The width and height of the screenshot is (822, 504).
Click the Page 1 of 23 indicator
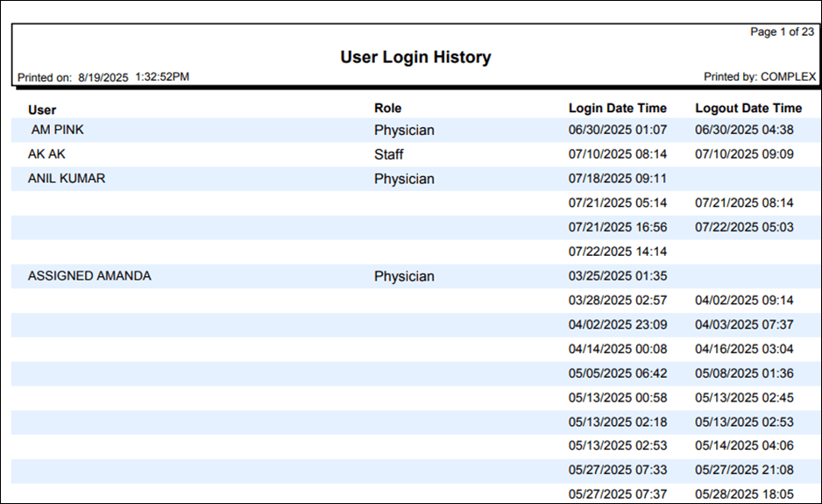tap(782, 32)
